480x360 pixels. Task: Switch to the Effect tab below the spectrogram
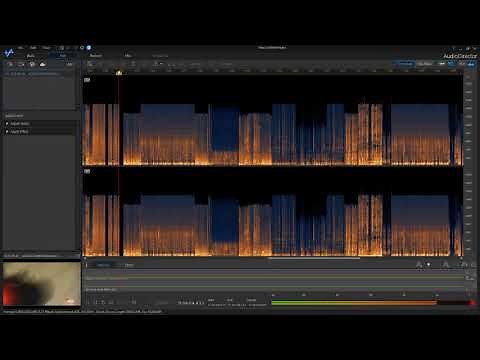pyautogui.click(x=129, y=265)
